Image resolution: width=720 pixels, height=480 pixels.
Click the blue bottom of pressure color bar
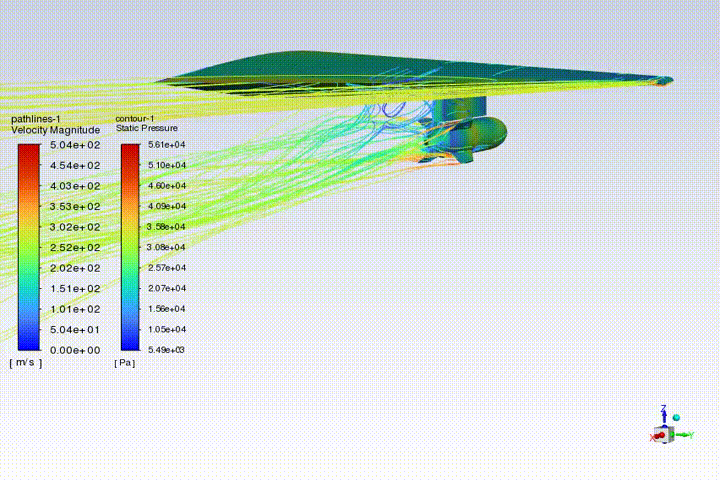coord(130,345)
